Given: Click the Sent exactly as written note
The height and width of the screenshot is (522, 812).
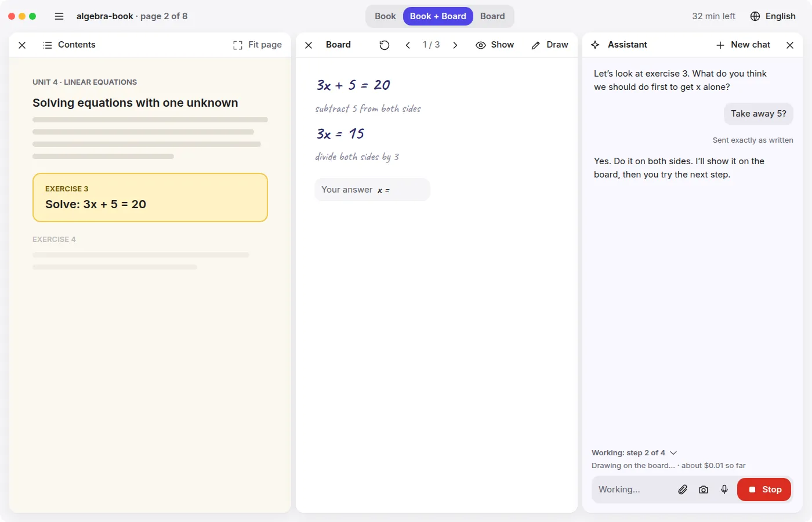Looking at the screenshot, I should point(753,140).
